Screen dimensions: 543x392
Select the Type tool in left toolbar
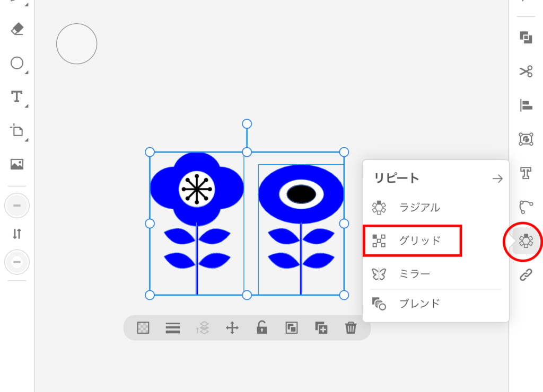(17, 96)
